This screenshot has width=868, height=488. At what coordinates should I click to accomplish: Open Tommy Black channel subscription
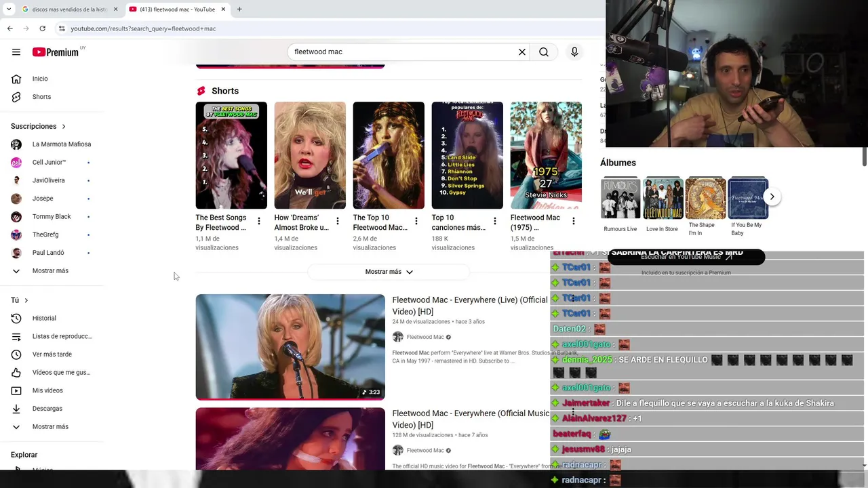52,217
